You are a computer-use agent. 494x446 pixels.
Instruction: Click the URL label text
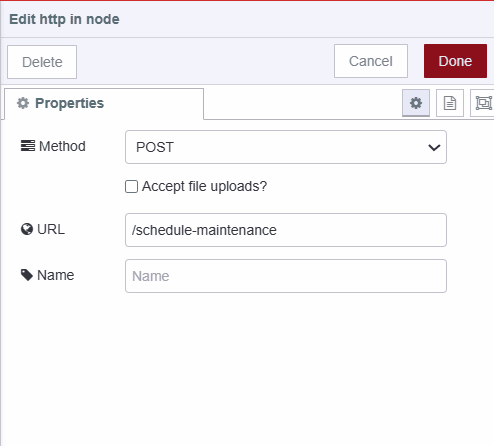(x=51, y=229)
